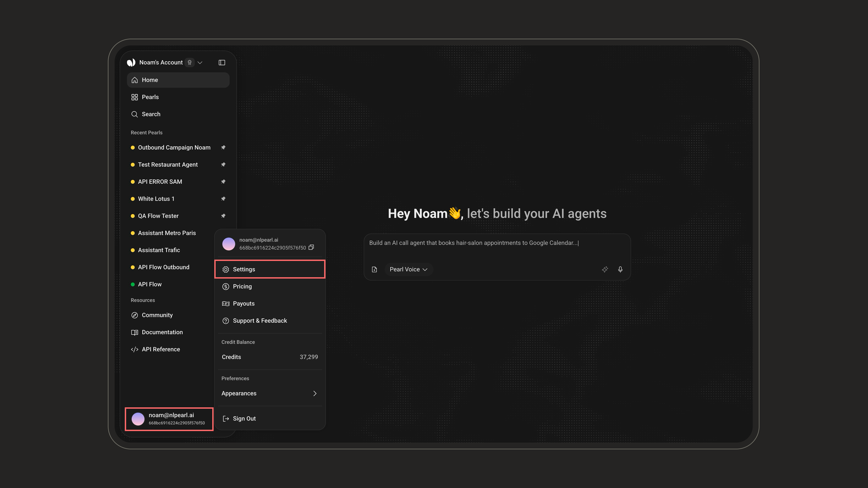Open Support & Feedback menu item
868x488 pixels.
[x=270, y=321]
